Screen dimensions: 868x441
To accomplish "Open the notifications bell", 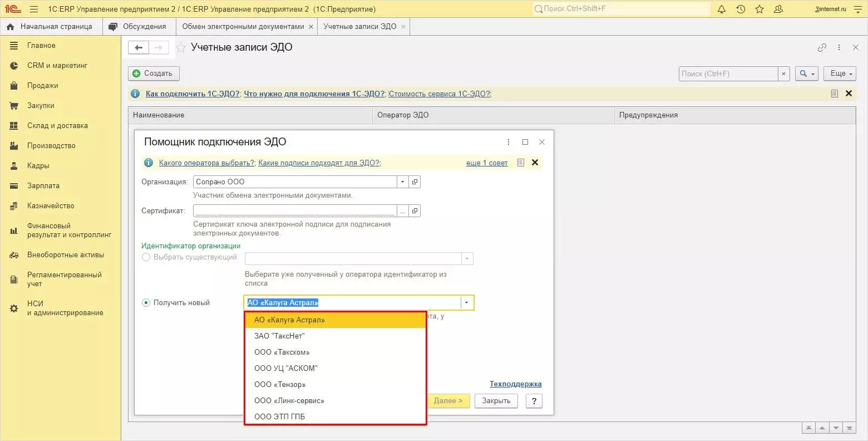I will [722, 9].
